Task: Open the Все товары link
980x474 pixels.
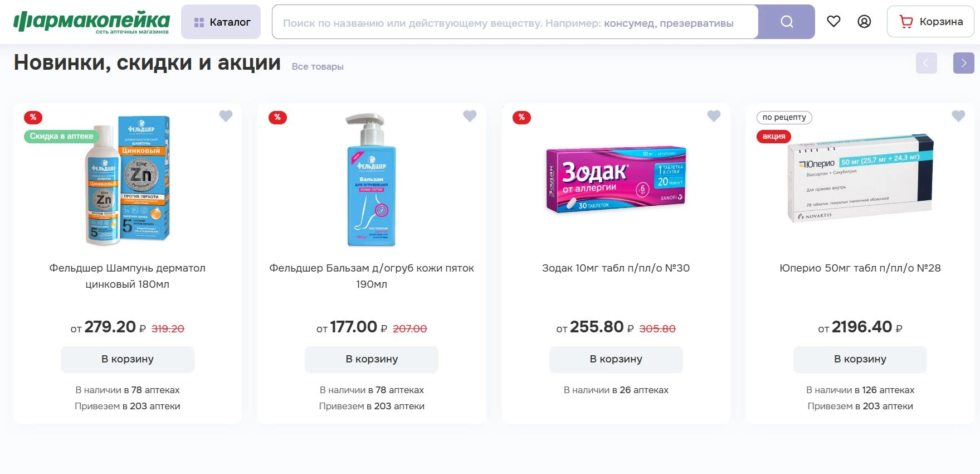Action: 318,66
